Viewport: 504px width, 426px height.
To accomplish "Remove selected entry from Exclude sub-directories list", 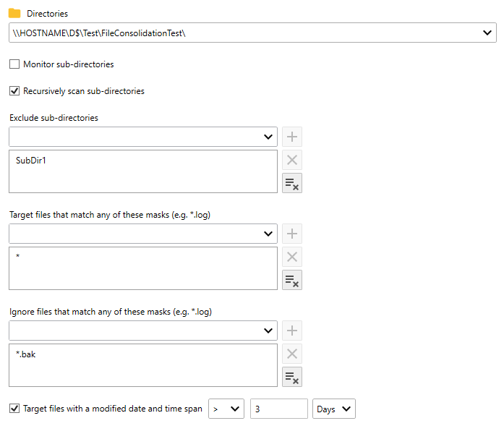I will point(292,160).
